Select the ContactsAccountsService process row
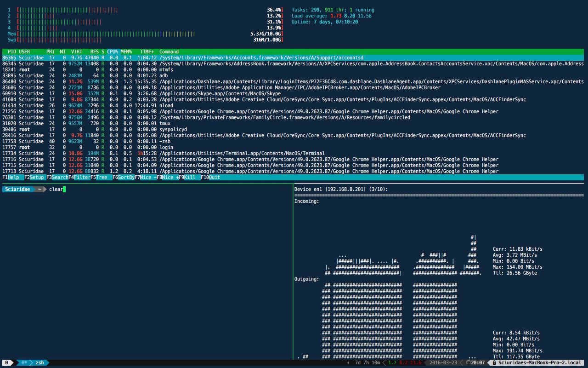Image resolution: width=588 pixels, height=368 pixels. click(293, 63)
